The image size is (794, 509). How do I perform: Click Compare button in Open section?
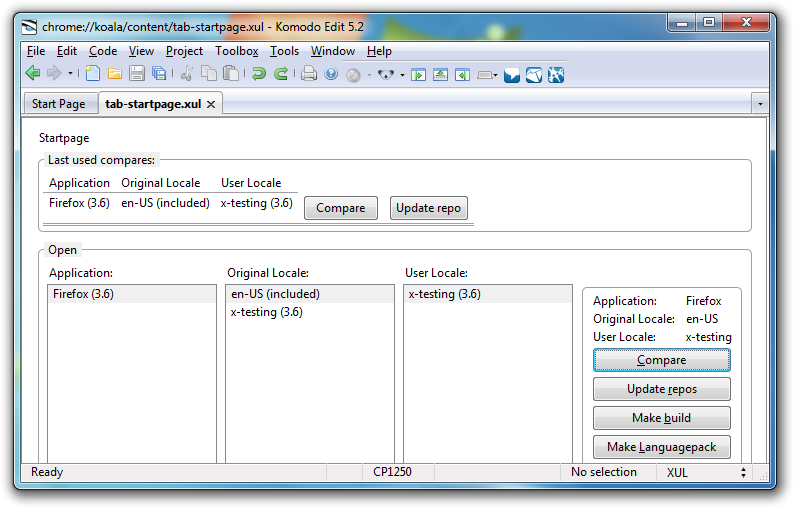[662, 360]
